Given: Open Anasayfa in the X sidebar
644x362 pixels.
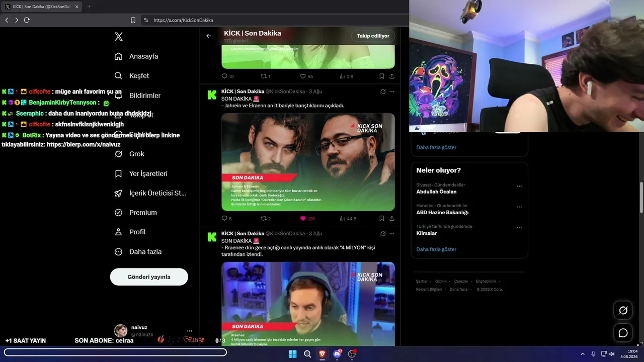Looking at the screenshot, I should [x=136, y=56].
